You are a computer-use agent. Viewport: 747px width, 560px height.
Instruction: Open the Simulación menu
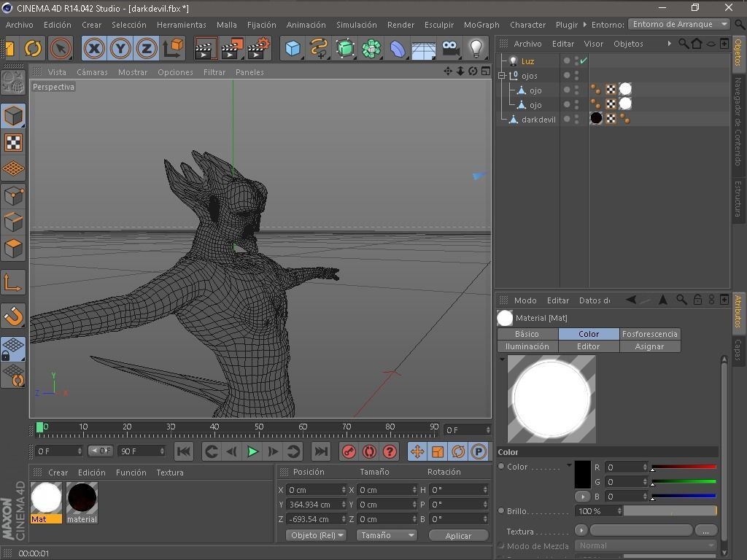356,25
